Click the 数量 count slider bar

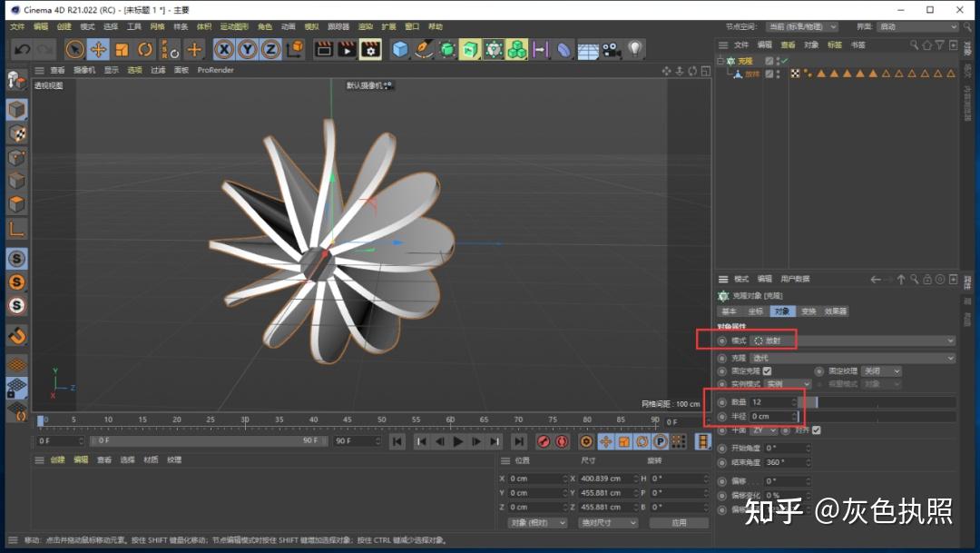(x=878, y=402)
